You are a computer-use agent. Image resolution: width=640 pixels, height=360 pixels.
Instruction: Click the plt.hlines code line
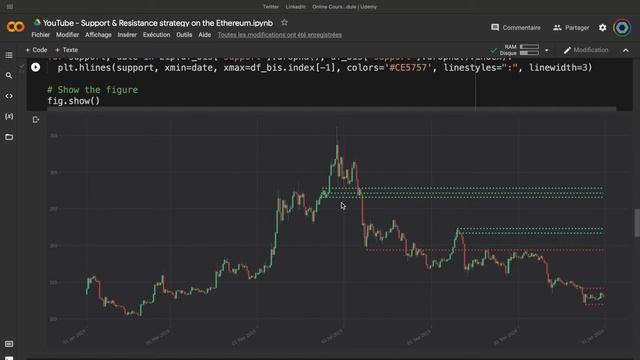pyautogui.click(x=324, y=68)
